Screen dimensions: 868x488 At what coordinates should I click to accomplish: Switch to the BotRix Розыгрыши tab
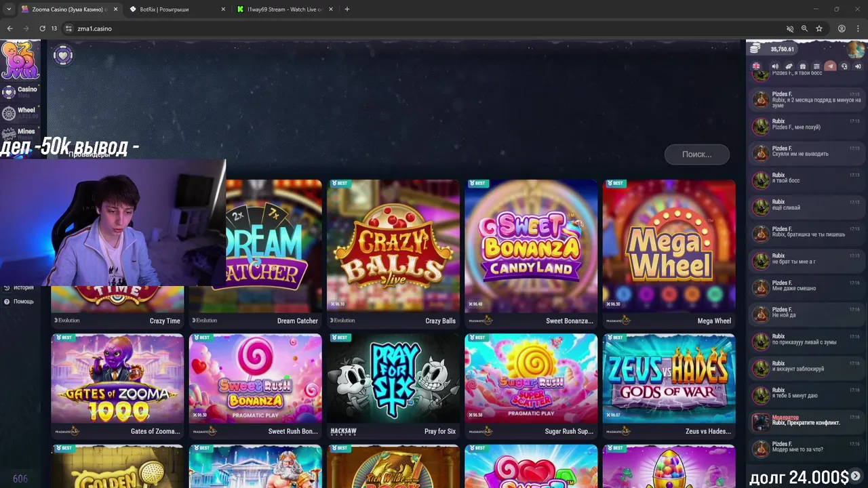click(178, 9)
